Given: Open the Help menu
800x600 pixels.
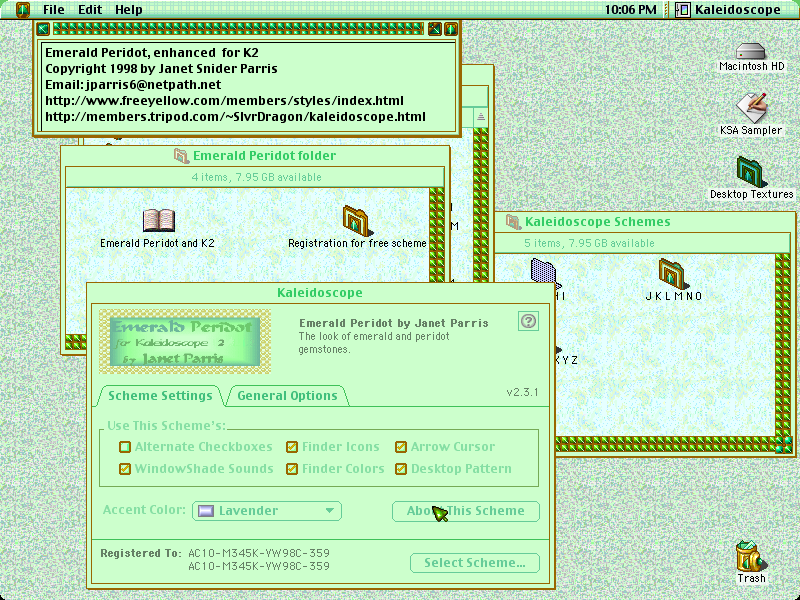Looking at the screenshot, I should (129, 10).
